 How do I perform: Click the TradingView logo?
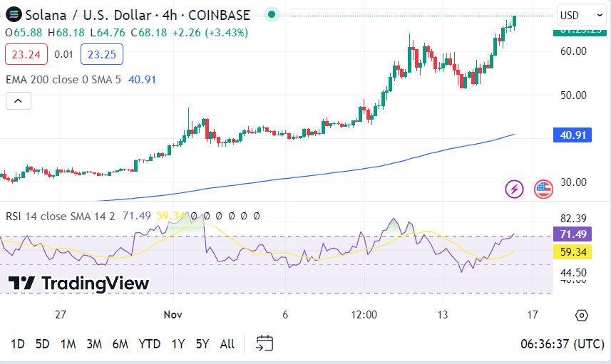tap(78, 284)
